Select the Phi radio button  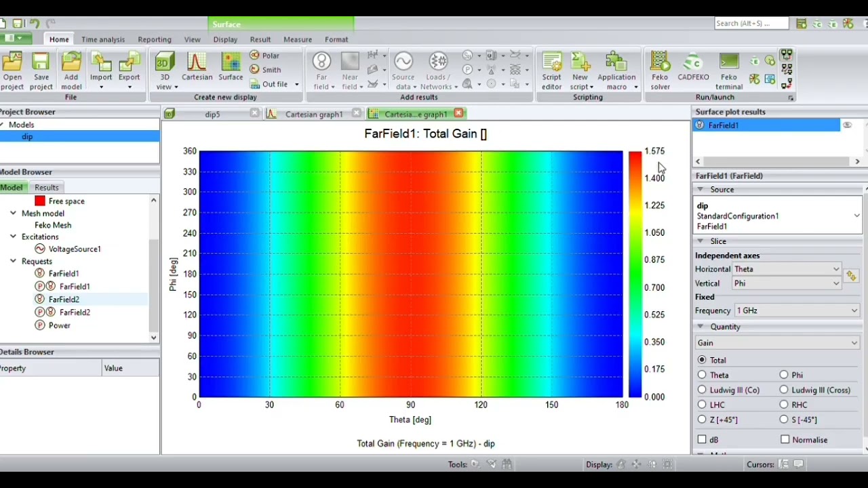pyautogui.click(x=784, y=375)
